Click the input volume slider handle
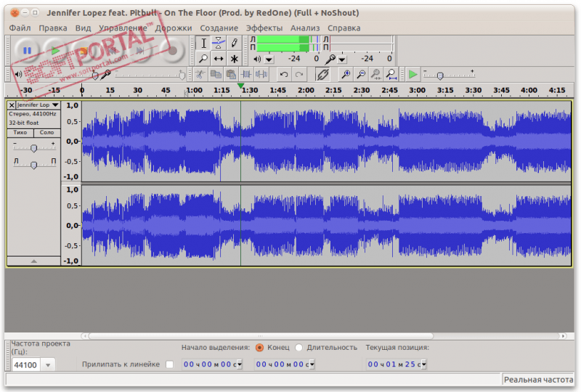Image resolution: width=581 pixels, height=392 pixels. click(x=182, y=75)
